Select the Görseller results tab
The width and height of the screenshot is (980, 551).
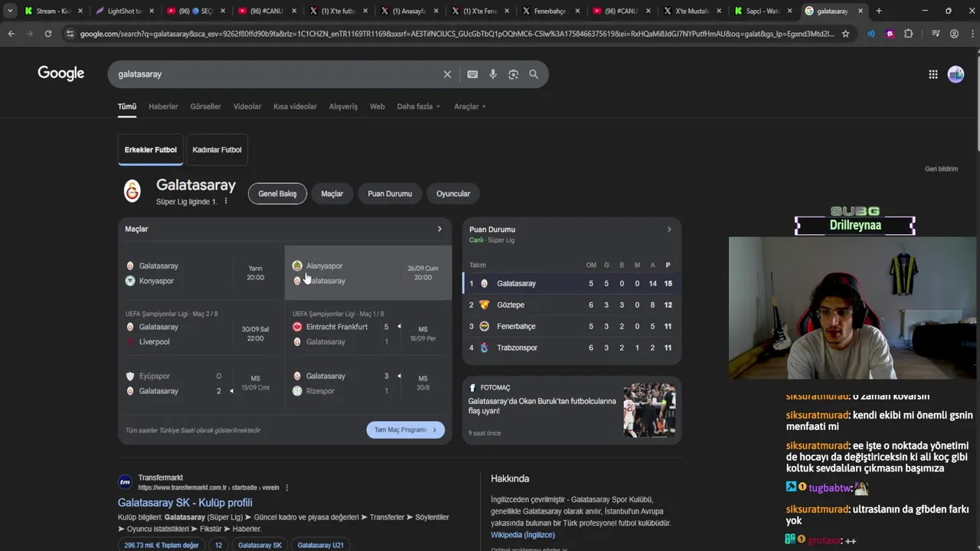coord(205,106)
